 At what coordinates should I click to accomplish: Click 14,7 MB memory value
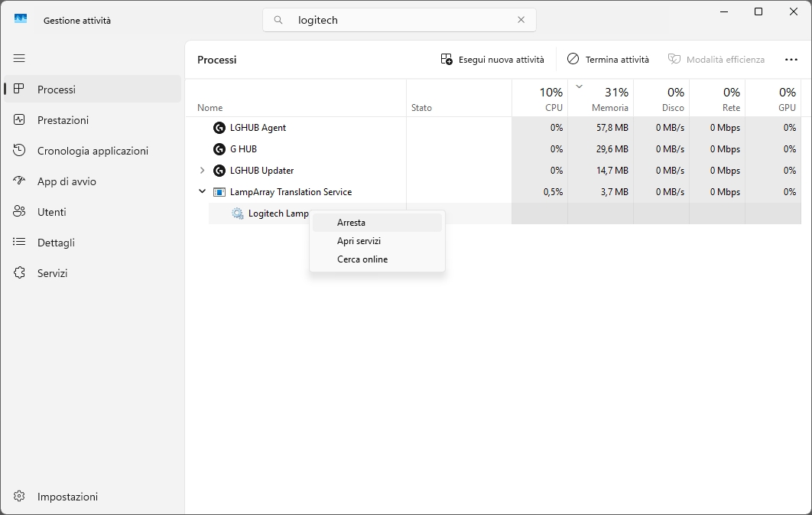[x=612, y=171]
